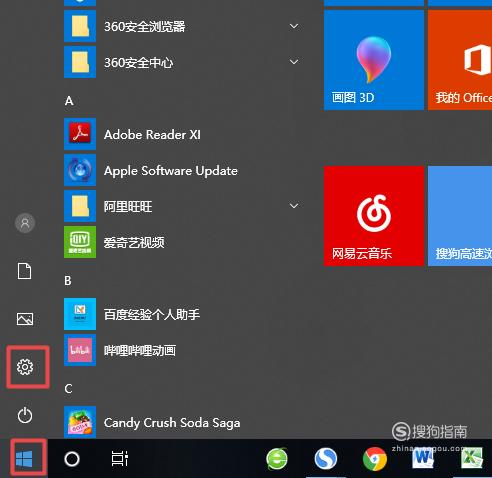Click '阿里旺旺' folder name
492x478 pixels.
click(x=128, y=206)
